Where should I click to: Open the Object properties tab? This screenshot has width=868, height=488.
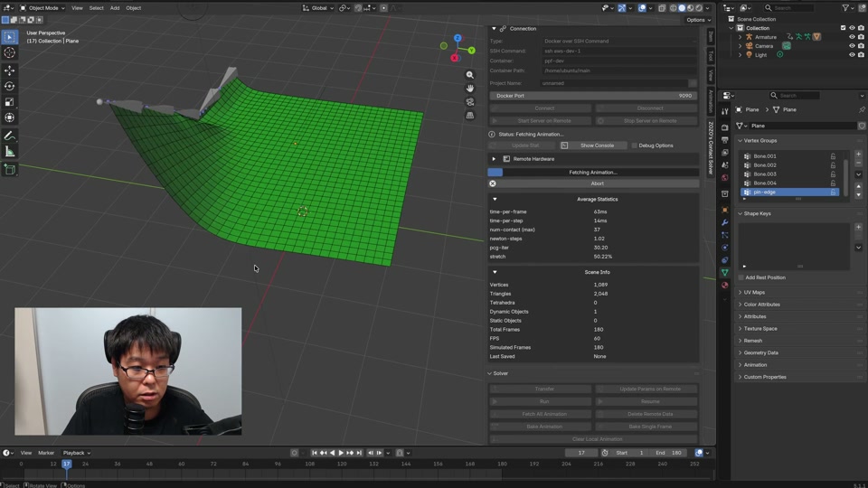[x=725, y=210]
